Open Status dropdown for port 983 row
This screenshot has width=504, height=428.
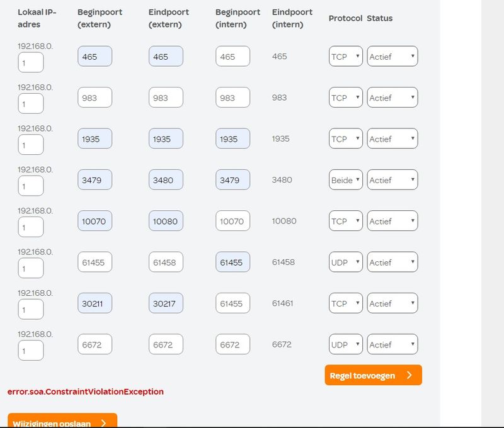[x=392, y=98]
